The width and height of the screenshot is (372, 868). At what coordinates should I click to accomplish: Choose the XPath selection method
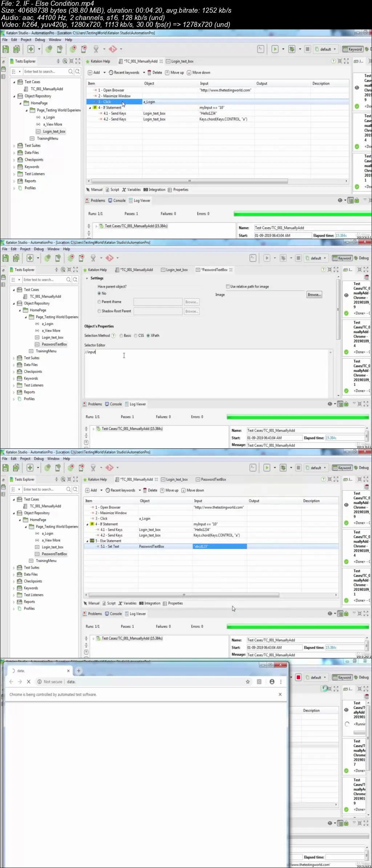(x=148, y=335)
